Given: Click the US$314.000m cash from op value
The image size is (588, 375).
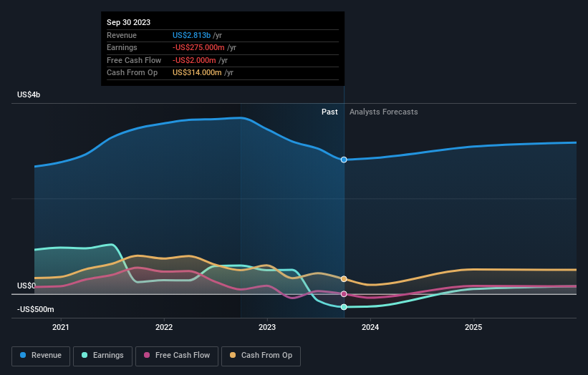Looking at the screenshot, I should click(197, 73).
